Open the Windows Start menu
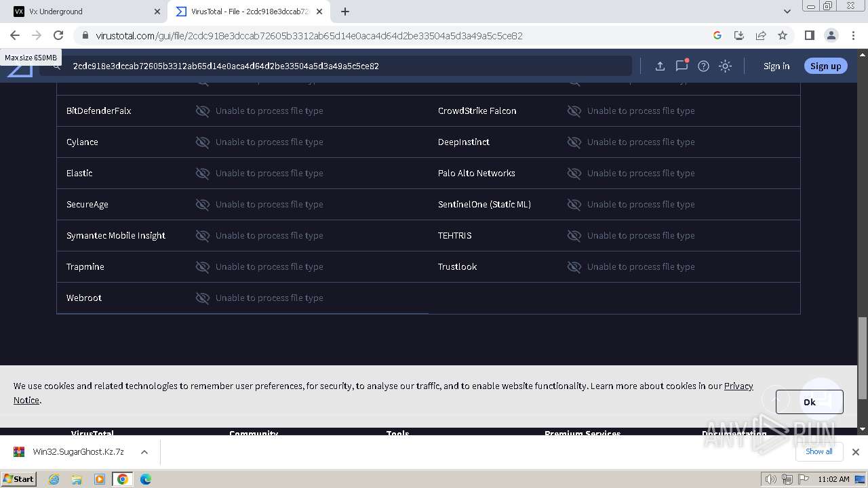The image size is (868, 488). point(19,479)
